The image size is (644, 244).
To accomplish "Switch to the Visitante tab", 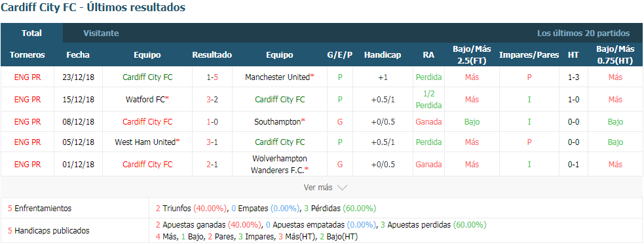I will 101,33.
